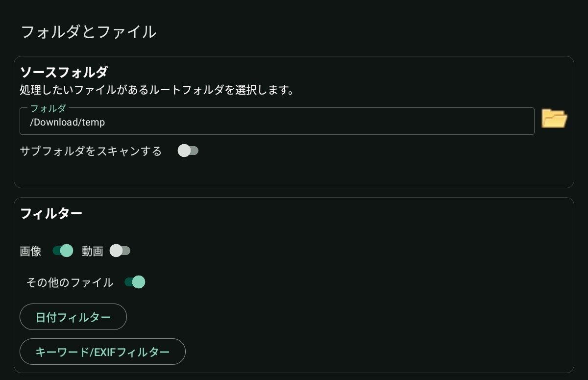Click the /Download/temp path text
This screenshot has height=380, width=588.
(x=68, y=122)
